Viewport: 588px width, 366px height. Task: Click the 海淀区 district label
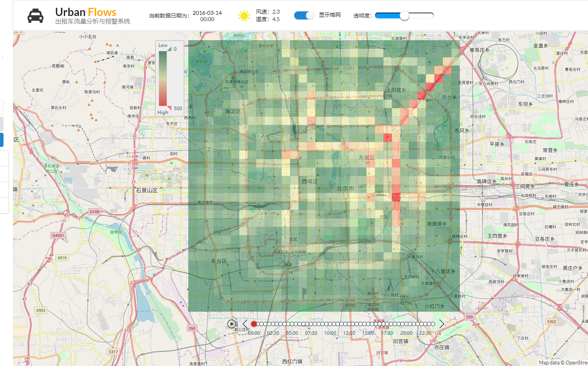(x=233, y=111)
